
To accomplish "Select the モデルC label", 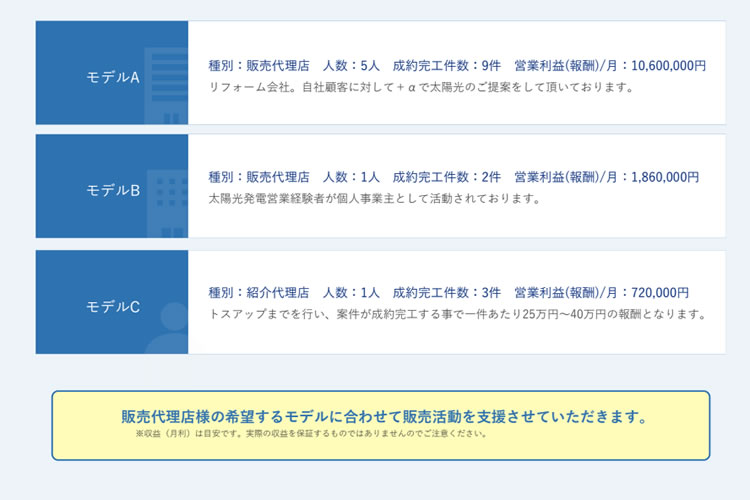I will click(112, 306).
